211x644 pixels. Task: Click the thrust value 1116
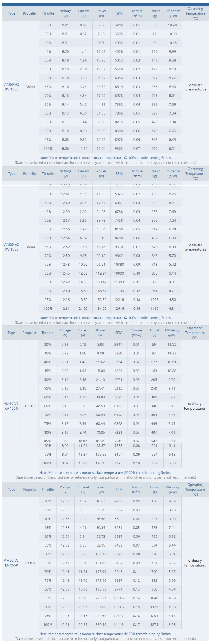[155, 308]
